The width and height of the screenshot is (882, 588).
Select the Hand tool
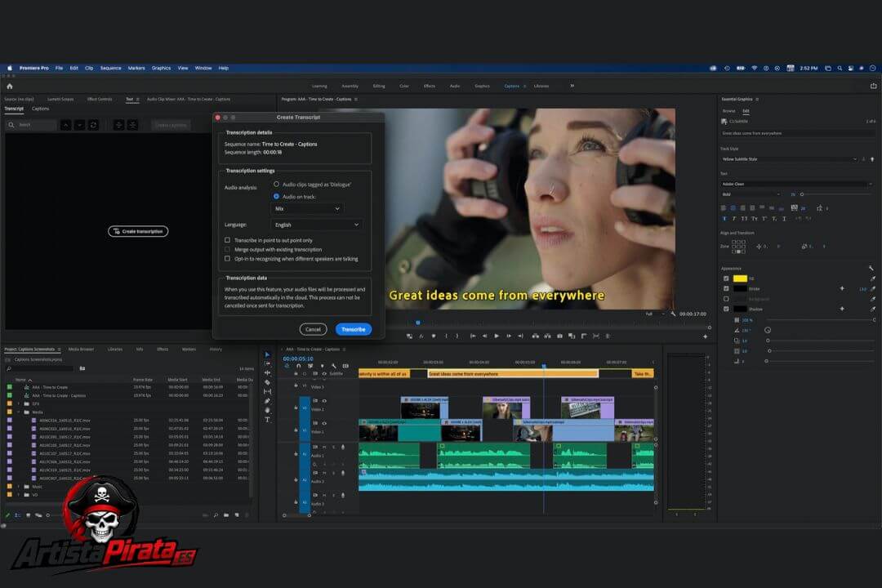pyautogui.click(x=267, y=410)
